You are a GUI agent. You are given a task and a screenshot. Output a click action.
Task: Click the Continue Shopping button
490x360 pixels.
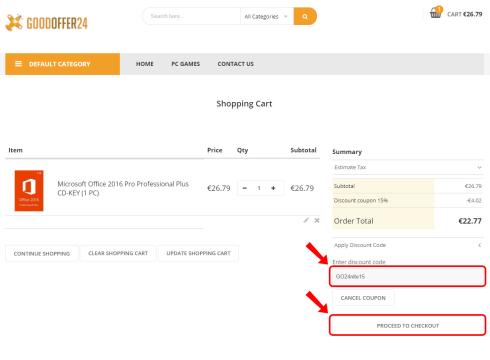[42, 254]
